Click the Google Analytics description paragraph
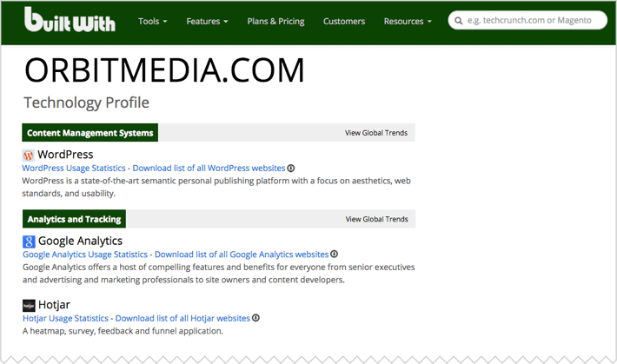 click(218, 274)
